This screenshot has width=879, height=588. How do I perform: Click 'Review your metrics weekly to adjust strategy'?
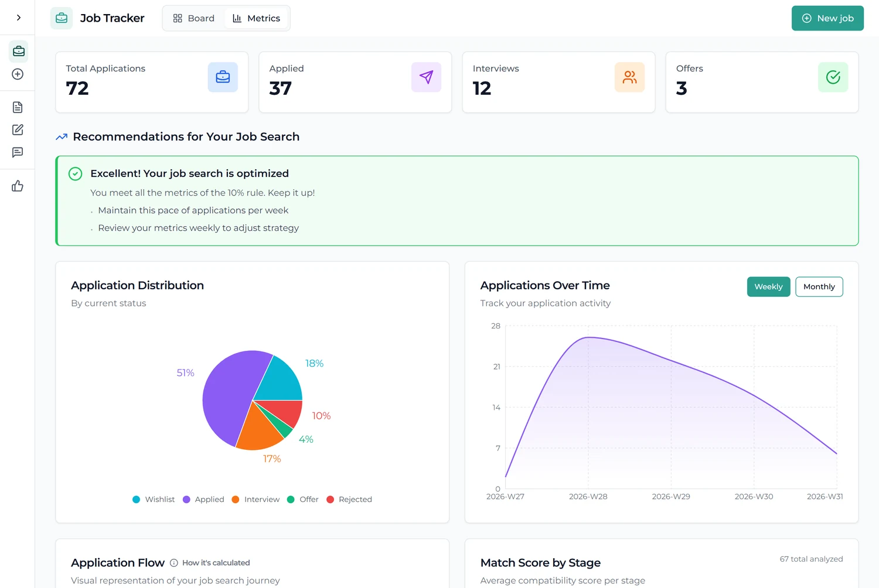click(198, 228)
